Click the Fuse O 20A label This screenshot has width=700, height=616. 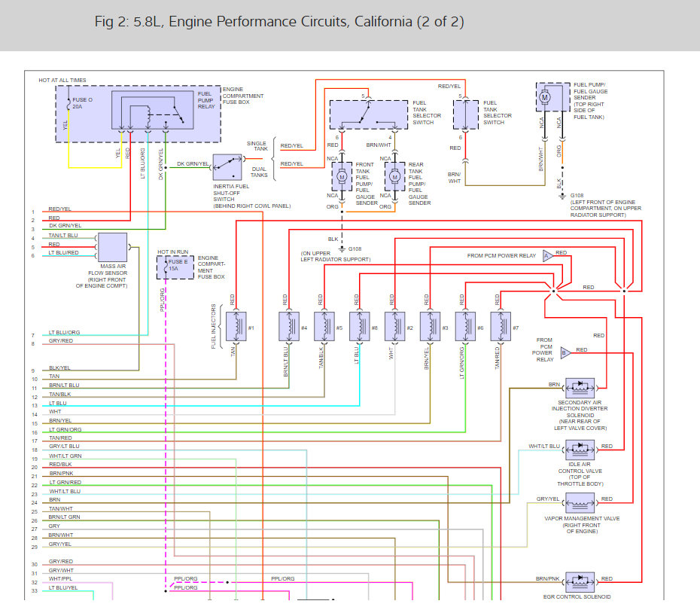tap(83, 103)
